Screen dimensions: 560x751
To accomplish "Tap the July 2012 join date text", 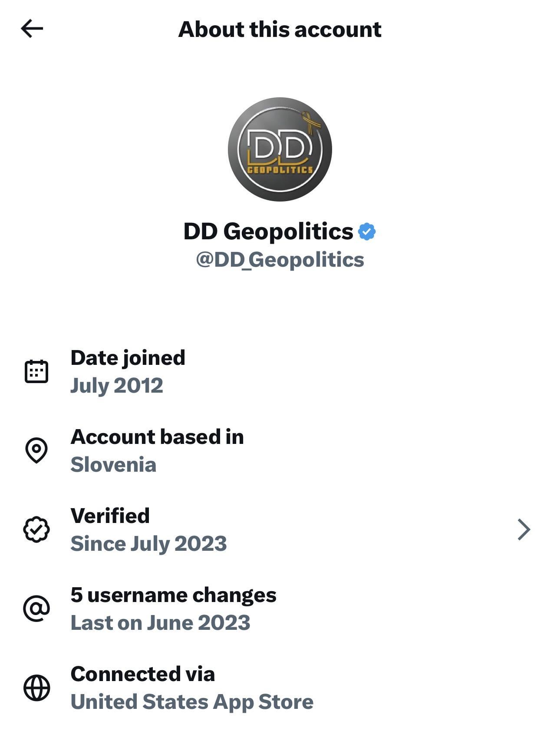I will [117, 386].
